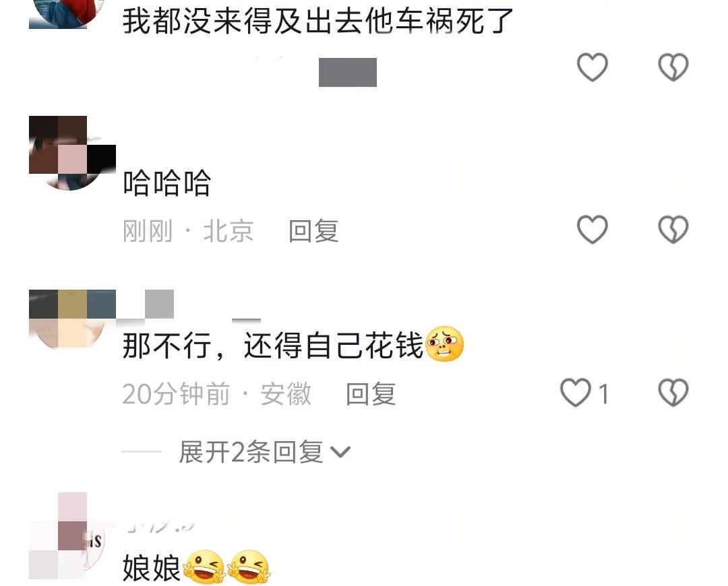
Task: Tap the comment text 我都没来得及出去他车祸死了
Action: [x=318, y=21]
